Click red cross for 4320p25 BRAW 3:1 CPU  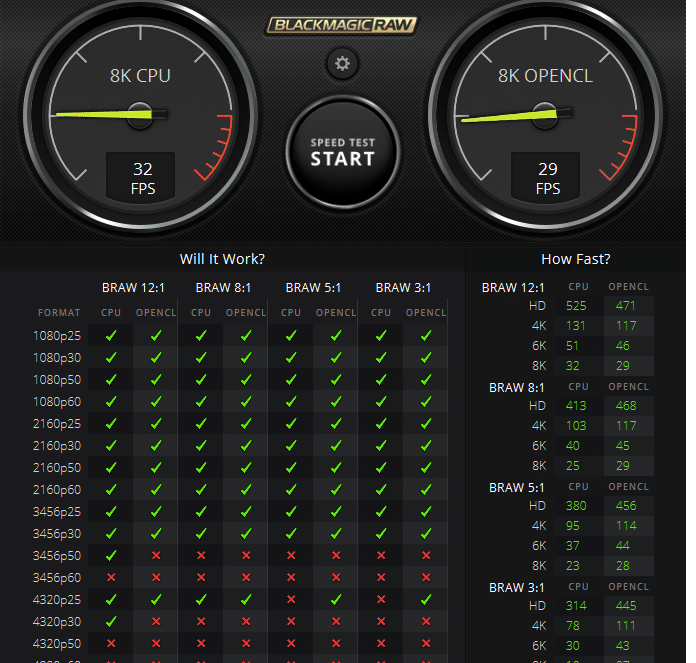[381, 600]
